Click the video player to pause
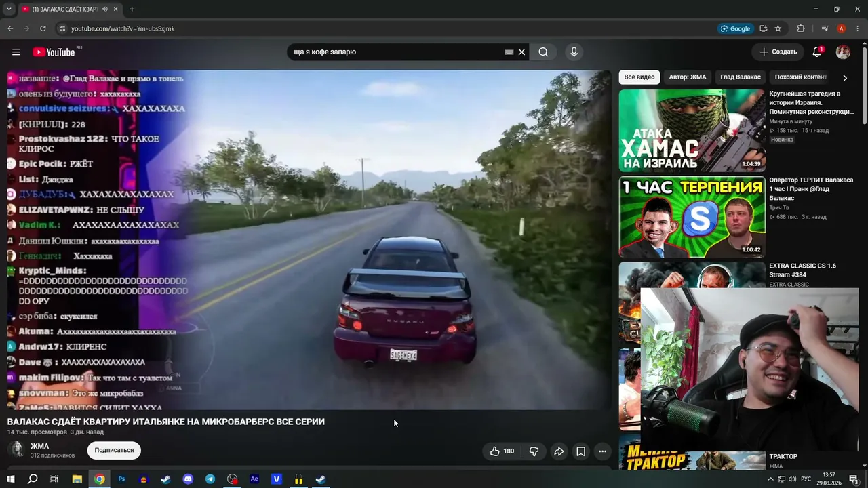The height and width of the screenshot is (488, 868). (309, 240)
